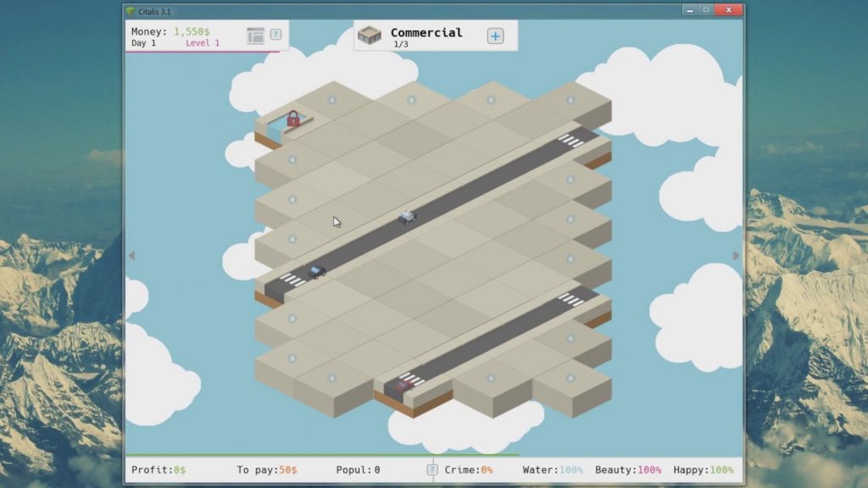Click the level progress bar under Money
The height and width of the screenshot is (488, 868).
point(203,52)
